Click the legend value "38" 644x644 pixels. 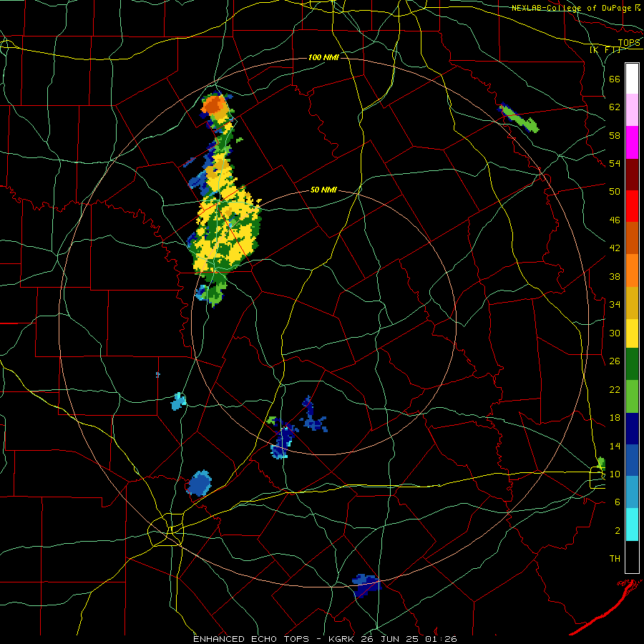tap(615, 276)
